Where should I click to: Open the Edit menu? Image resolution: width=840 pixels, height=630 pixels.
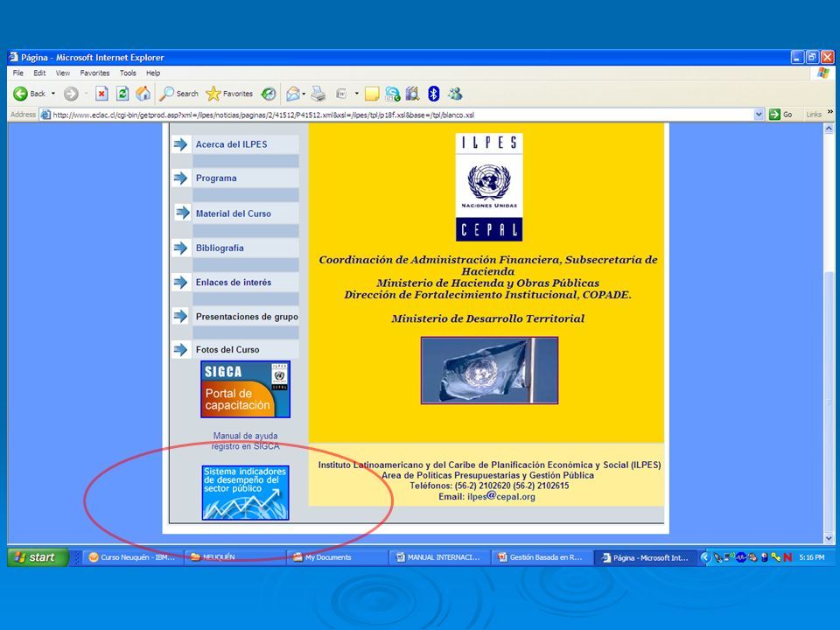39,73
